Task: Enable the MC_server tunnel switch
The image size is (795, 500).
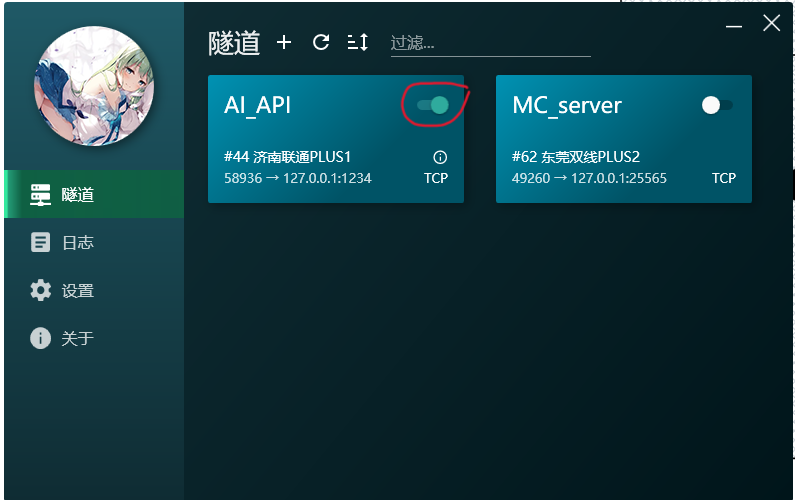Action: (717, 105)
